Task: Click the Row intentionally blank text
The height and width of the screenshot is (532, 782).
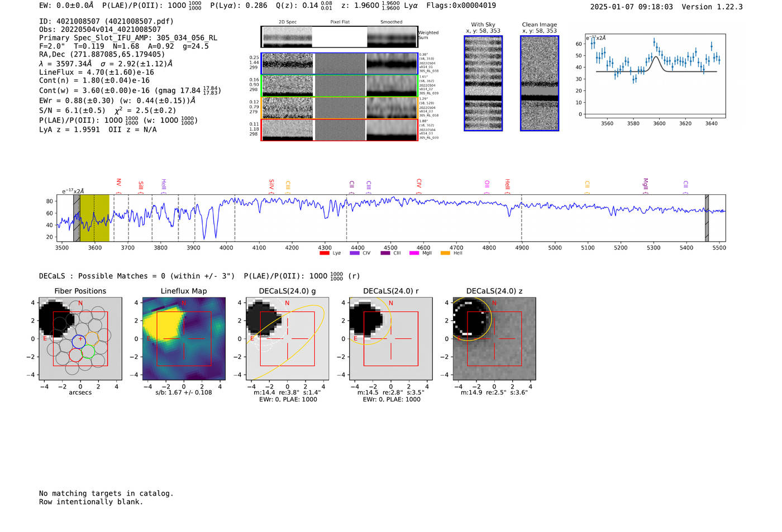Action: point(91,502)
